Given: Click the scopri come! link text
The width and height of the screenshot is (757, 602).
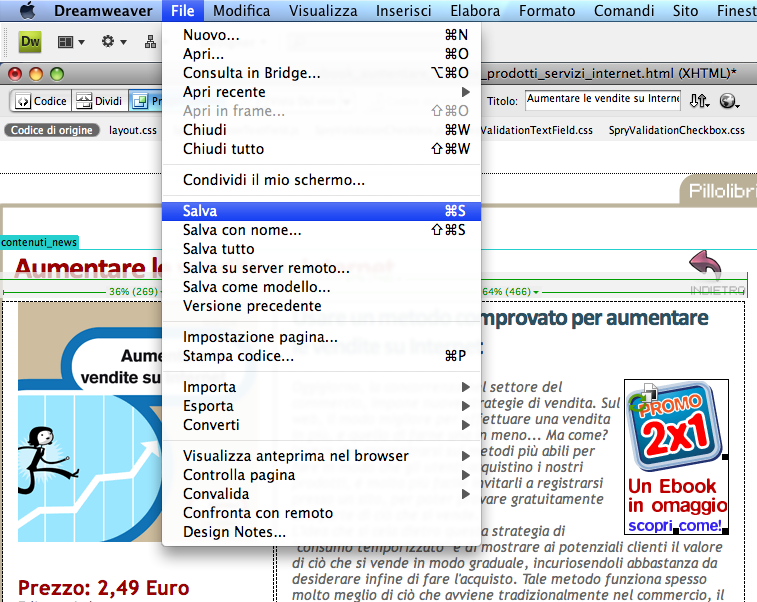Looking at the screenshot, I should click(675, 525).
